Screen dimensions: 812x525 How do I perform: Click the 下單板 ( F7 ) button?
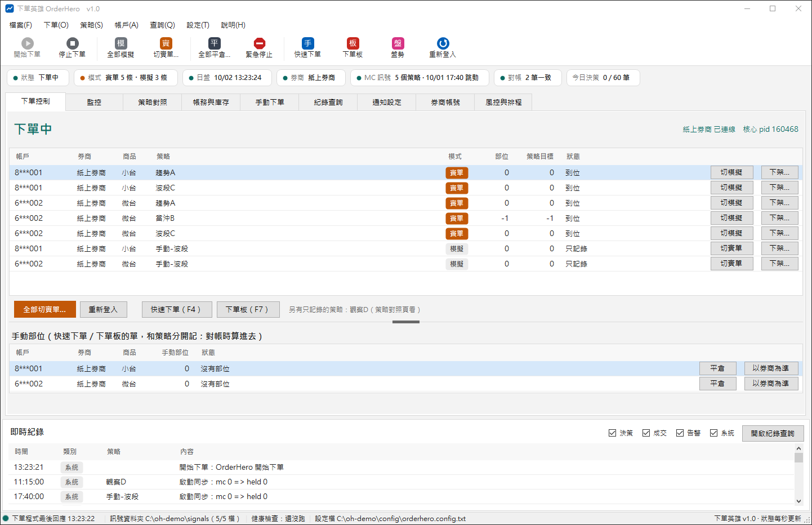click(248, 309)
